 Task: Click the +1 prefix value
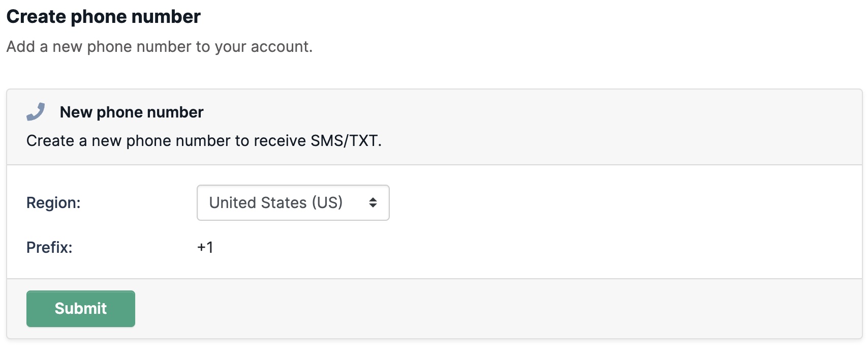(205, 247)
